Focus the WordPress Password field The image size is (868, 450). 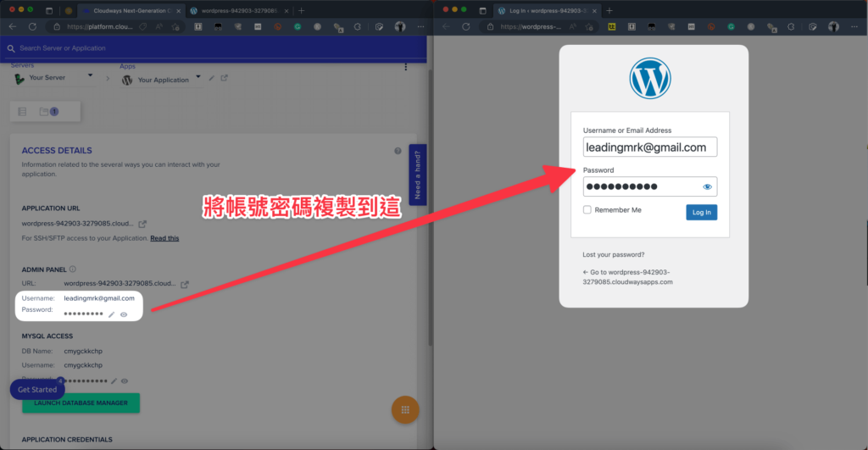pyautogui.click(x=650, y=186)
